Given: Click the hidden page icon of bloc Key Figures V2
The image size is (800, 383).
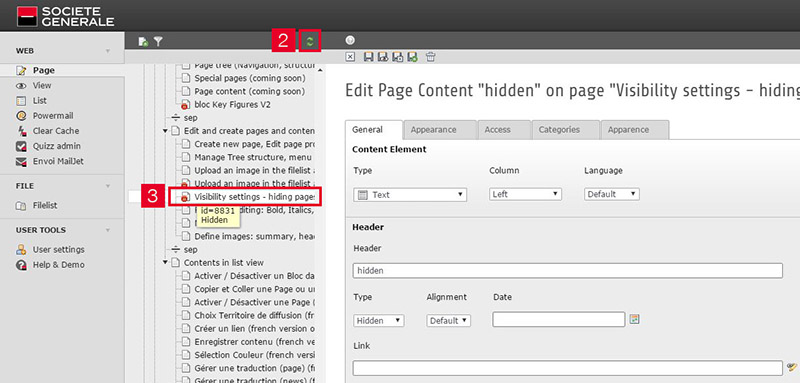Looking at the screenshot, I should (186, 105).
